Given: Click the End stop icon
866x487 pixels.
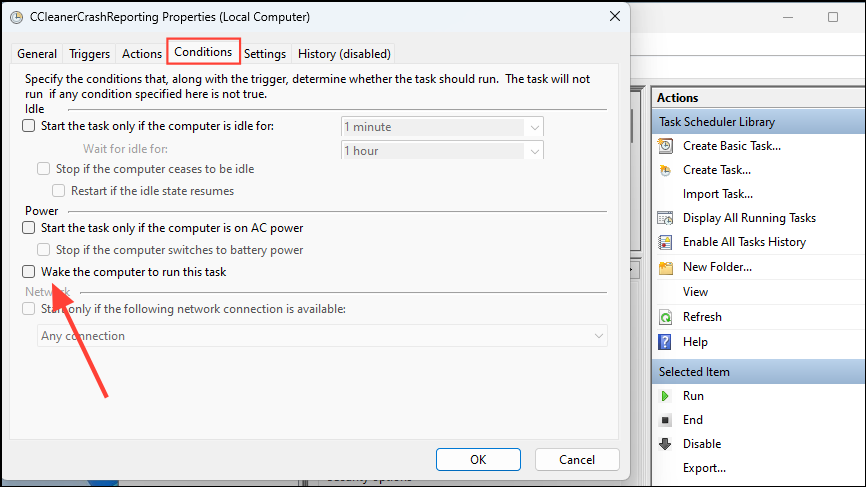Looking at the screenshot, I should click(666, 420).
